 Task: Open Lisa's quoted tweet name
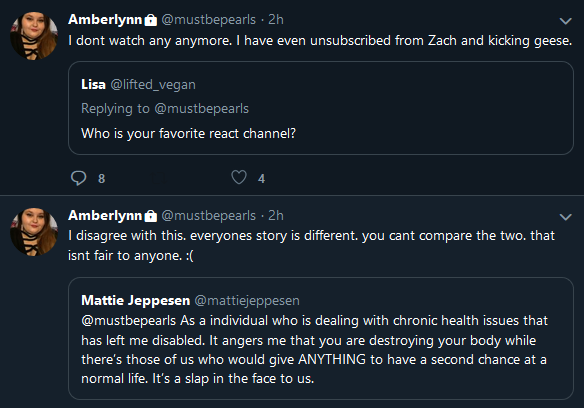coord(93,85)
